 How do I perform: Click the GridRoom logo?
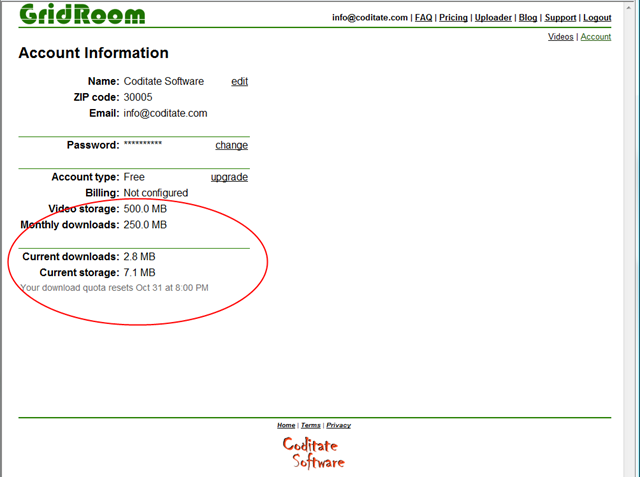[82, 14]
